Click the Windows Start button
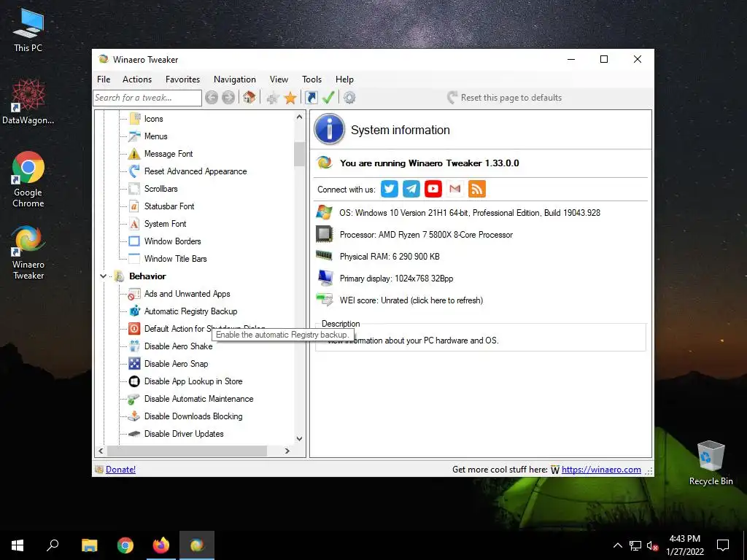The image size is (747, 560). 18,545
